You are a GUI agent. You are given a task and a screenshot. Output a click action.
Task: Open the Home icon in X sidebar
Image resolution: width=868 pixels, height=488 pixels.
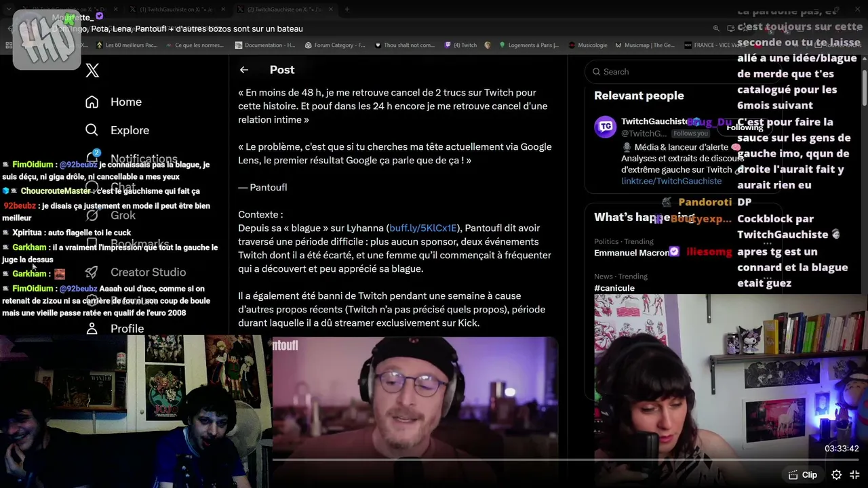(92, 102)
